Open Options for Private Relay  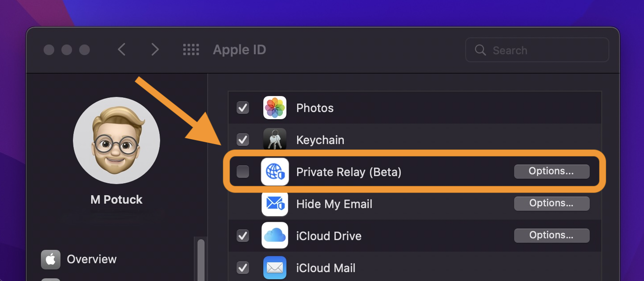[x=551, y=171]
